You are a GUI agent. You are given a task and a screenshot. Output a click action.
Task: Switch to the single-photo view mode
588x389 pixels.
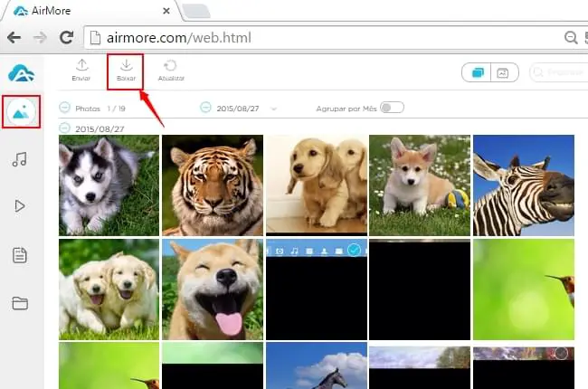coord(503,72)
